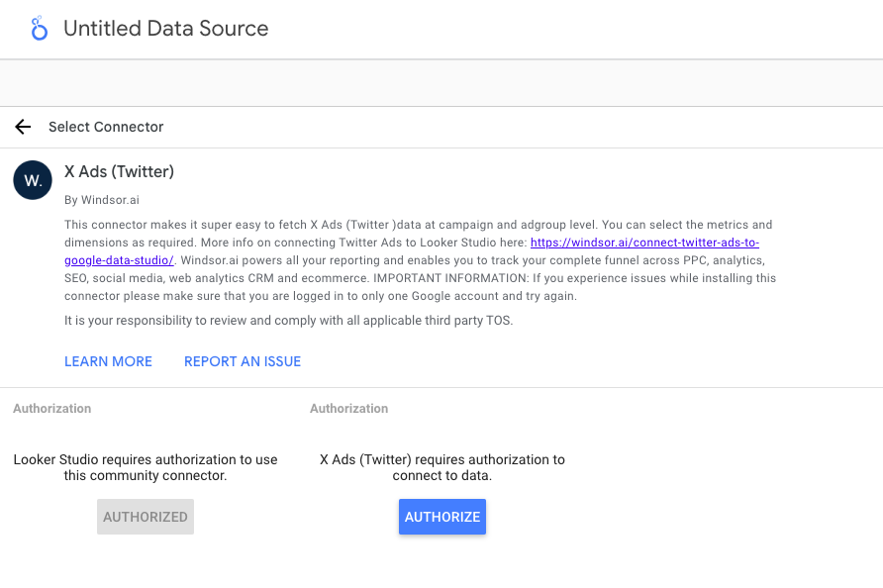883x588 pixels.
Task: Click the greyed-out AUTHORIZED button
Action: tap(146, 517)
